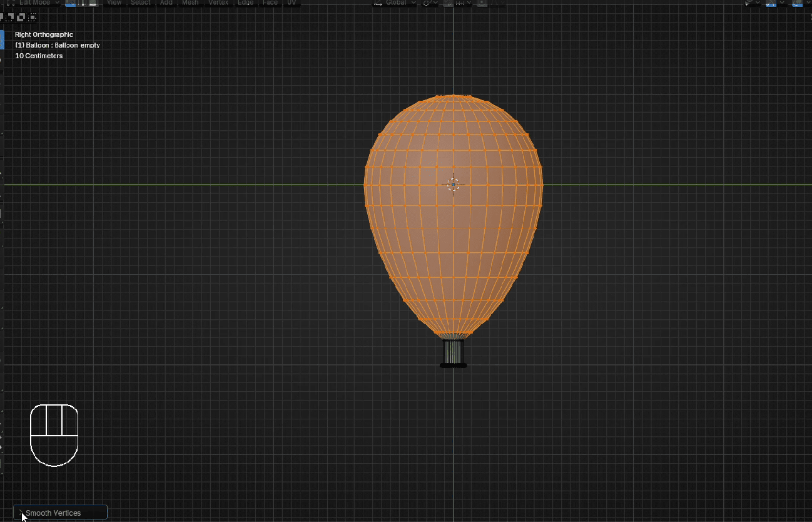Toggle viewport overlays
The width and height of the screenshot is (812, 522).
tap(797, 3)
